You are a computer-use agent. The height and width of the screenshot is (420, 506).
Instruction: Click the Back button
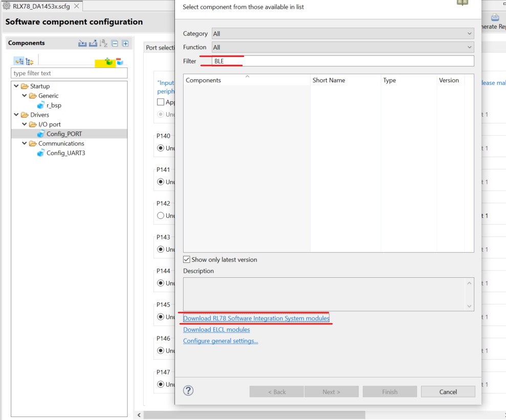[277, 392]
